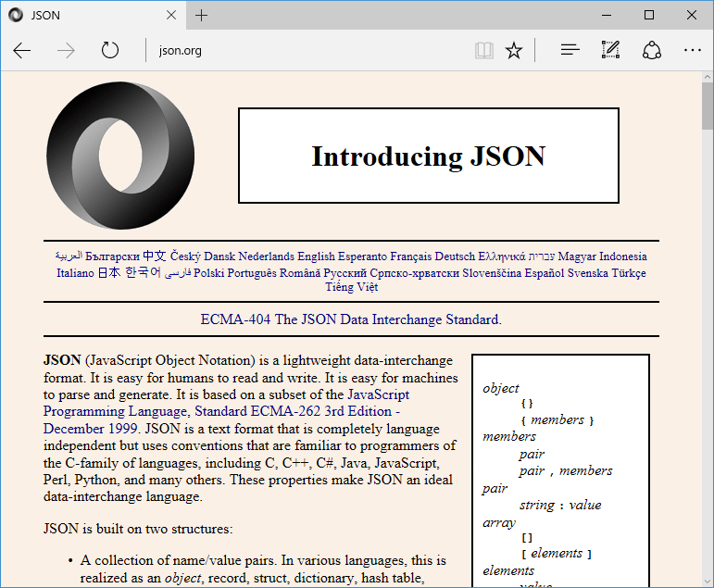Viewport: 714px width, 588px height.
Task: Close the JSON tab
Action: 171,15
